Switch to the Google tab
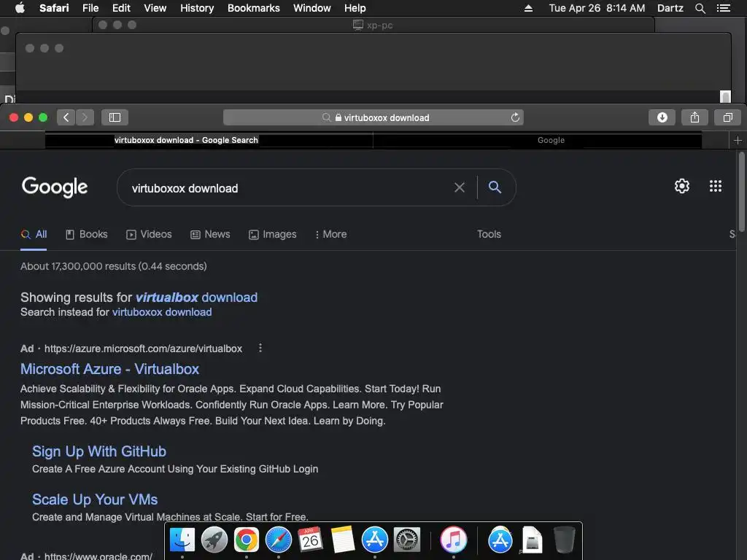 (551, 140)
